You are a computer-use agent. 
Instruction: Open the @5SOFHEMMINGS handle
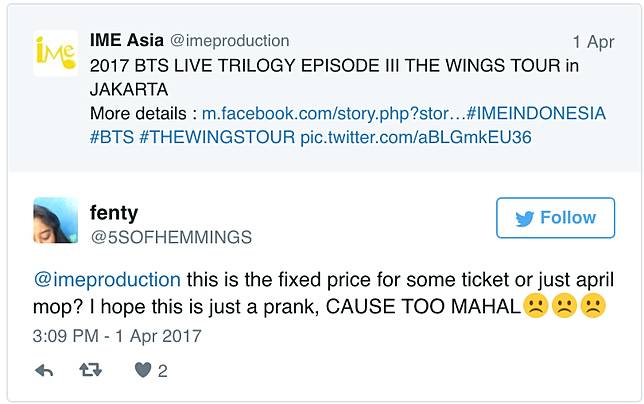coord(172,237)
